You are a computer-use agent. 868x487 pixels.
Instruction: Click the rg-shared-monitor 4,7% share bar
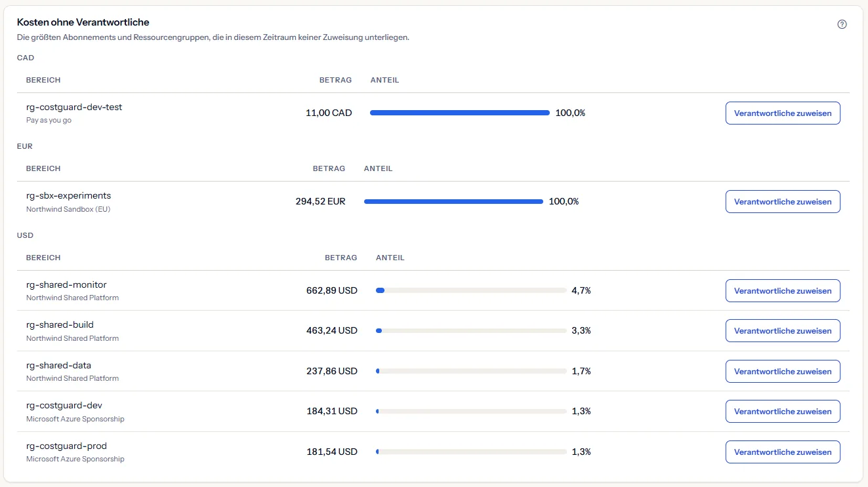[x=471, y=290]
